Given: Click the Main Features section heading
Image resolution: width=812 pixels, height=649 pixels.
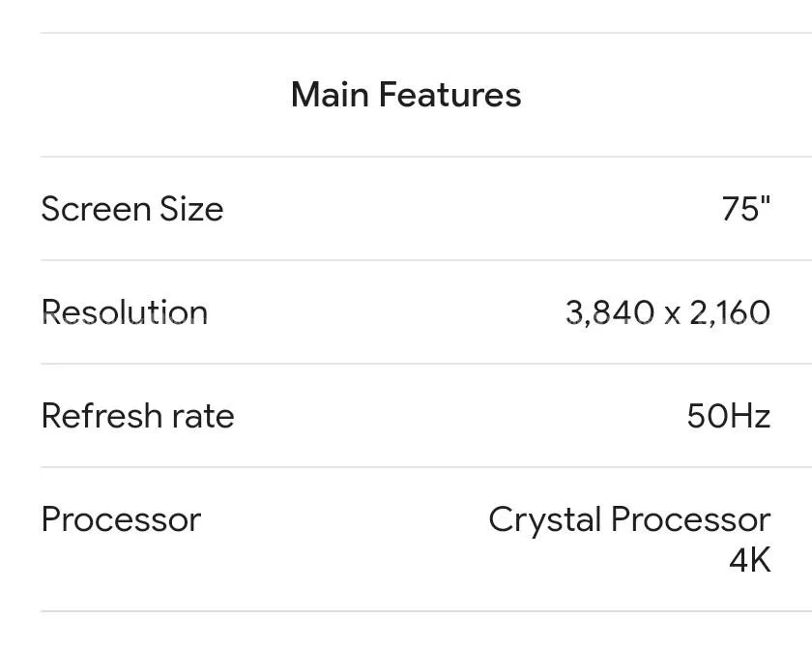Looking at the screenshot, I should pyautogui.click(x=406, y=95).
